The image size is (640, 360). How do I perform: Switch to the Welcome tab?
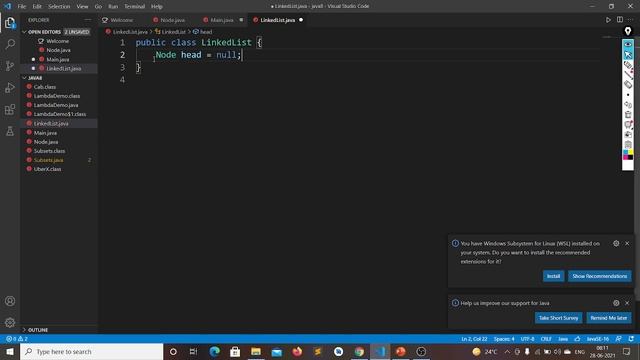(121, 20)
